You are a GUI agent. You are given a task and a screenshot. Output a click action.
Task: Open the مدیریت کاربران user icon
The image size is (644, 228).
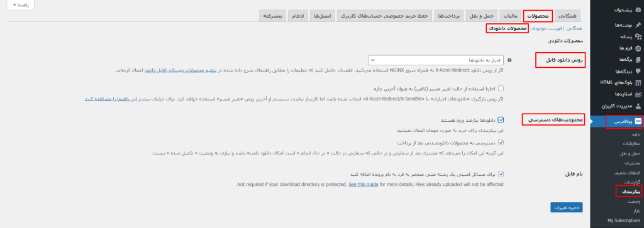(638, 106)
